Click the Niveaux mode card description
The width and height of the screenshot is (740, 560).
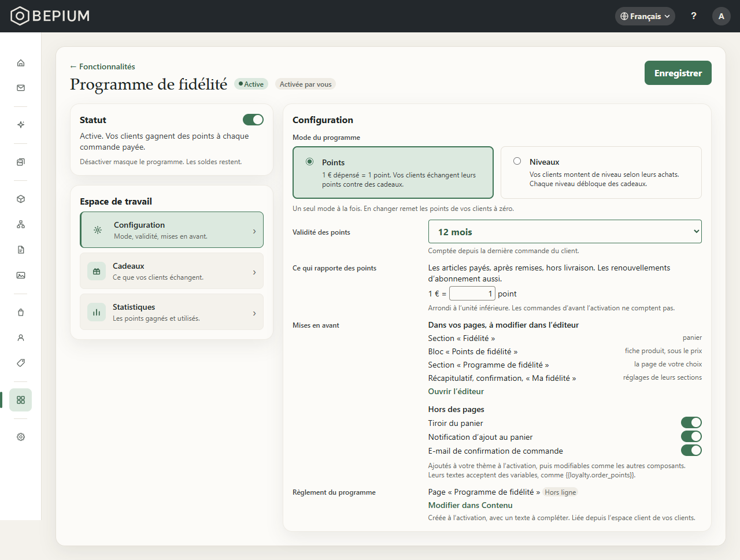point(604,179)
